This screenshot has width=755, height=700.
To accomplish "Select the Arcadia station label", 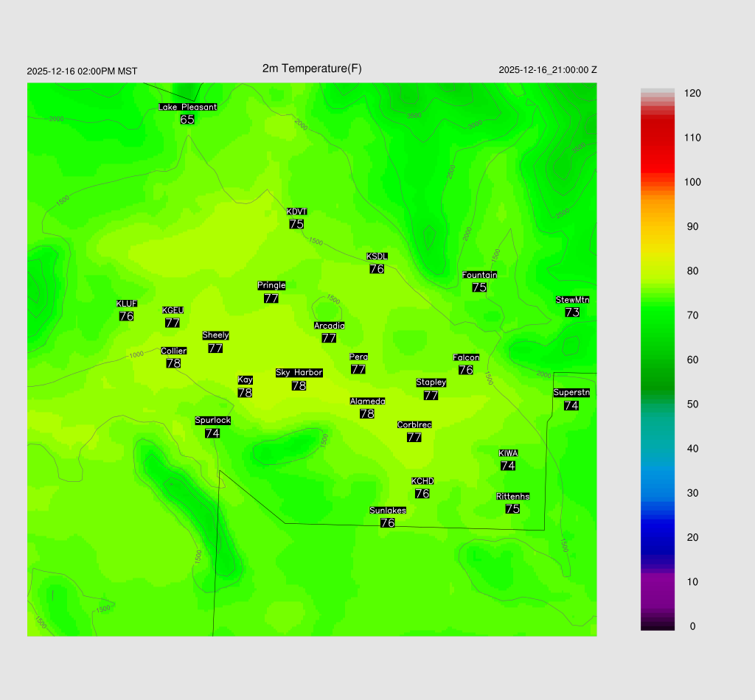I will coord(329,326).
